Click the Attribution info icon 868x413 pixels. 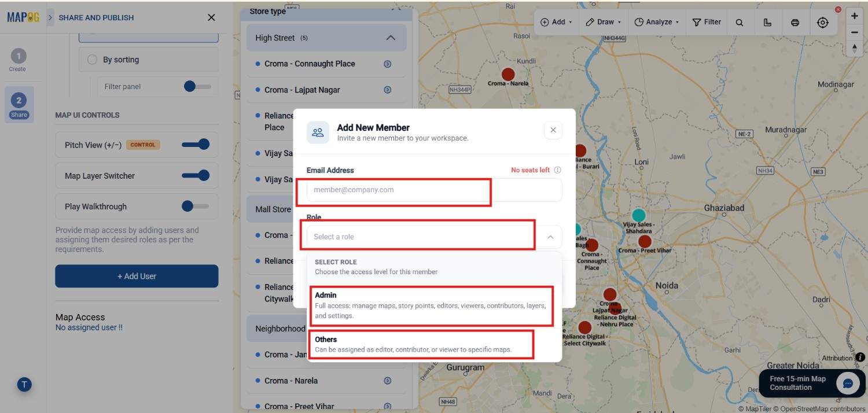860,357
